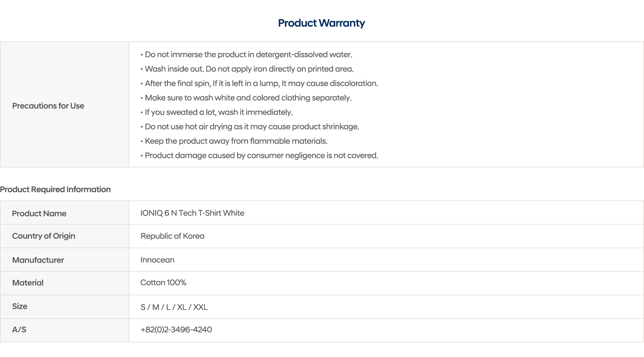Viewport: 644px width, 357px height.
Task: Select the sweated a lot precaution
Action: coord(219,112)
